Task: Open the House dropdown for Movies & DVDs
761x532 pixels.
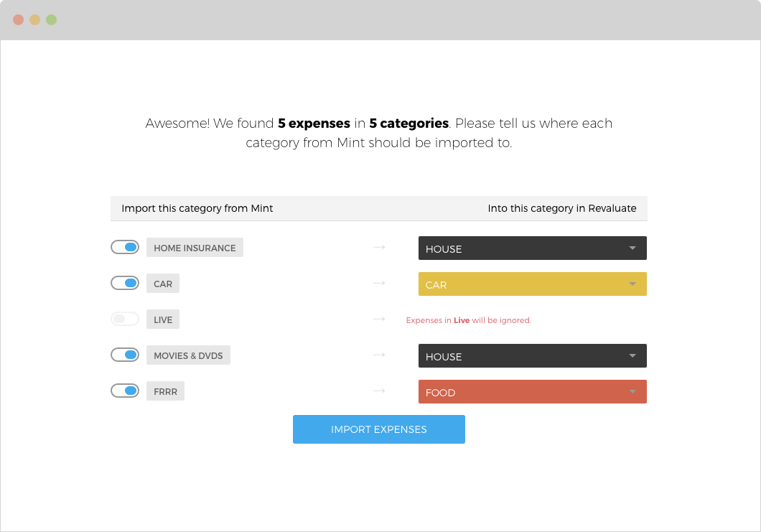Action: (x=532, y=356)
